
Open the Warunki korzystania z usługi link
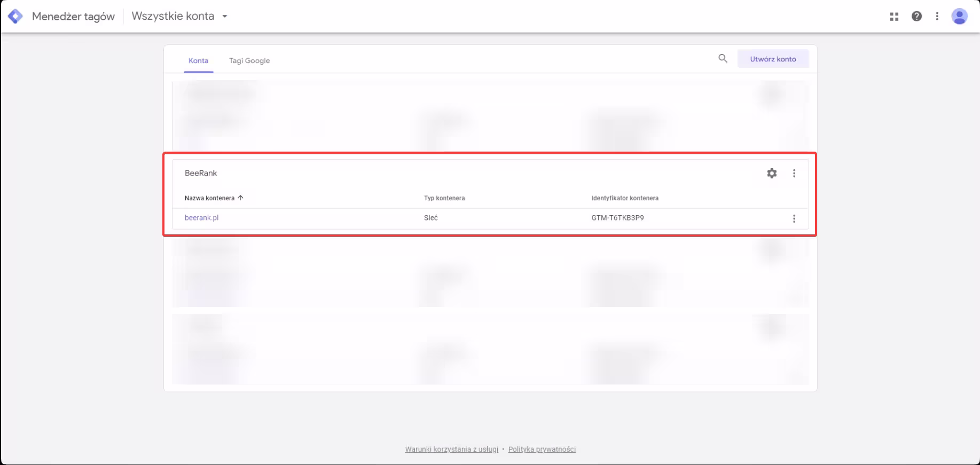click(451, 450)
